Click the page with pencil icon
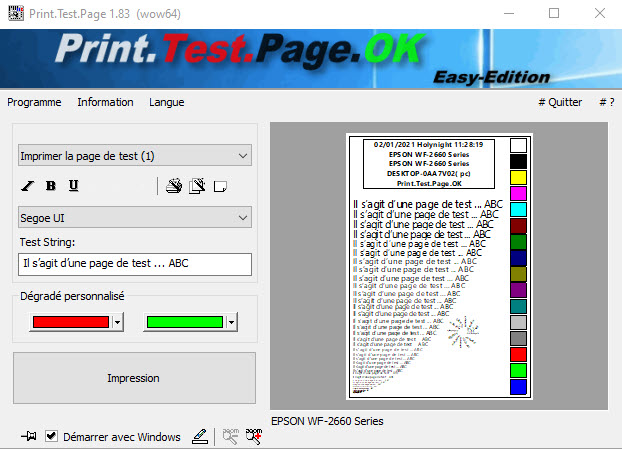 (197, 185)
